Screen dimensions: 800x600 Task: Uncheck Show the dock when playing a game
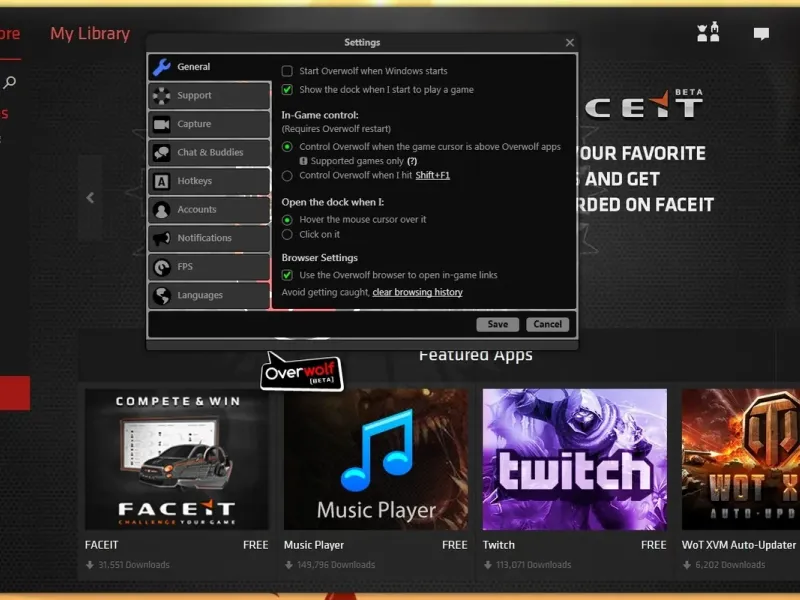[287, 90]
